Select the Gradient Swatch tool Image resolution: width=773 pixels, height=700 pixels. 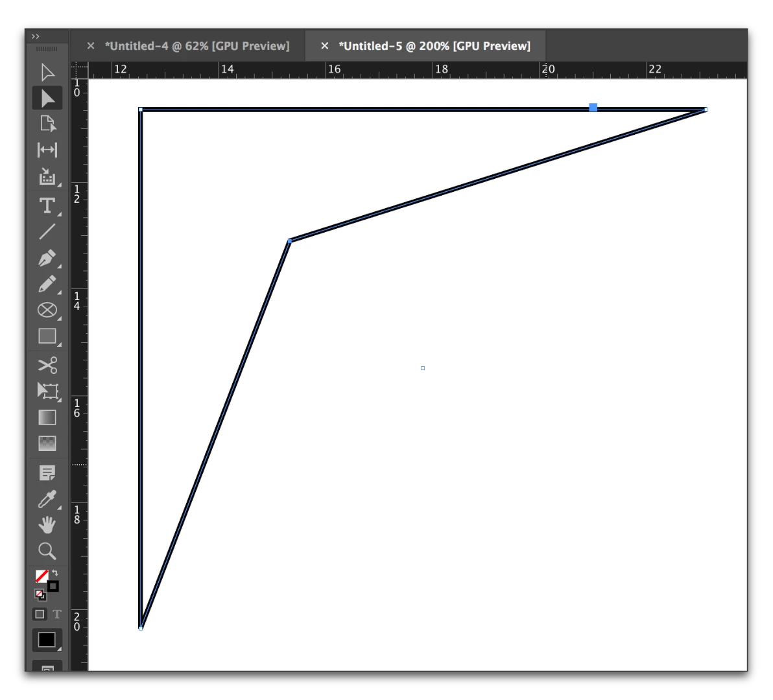(47, 417)
